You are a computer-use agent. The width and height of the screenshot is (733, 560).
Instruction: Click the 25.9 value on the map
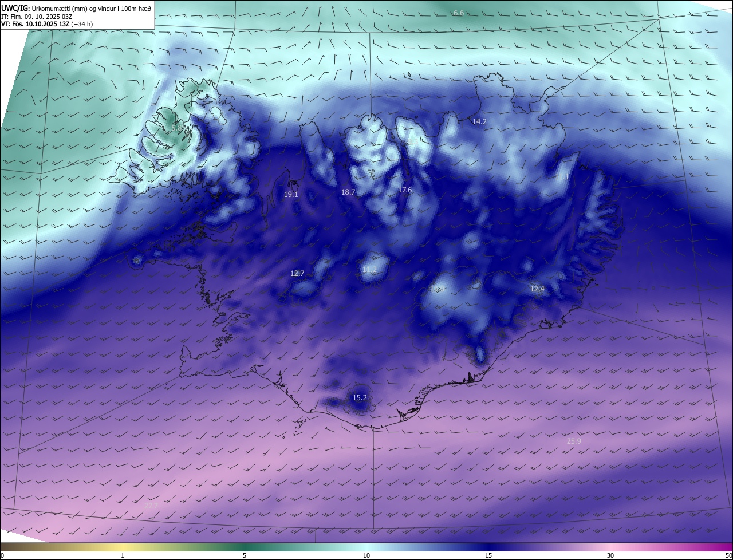click(x=574, y=441)
